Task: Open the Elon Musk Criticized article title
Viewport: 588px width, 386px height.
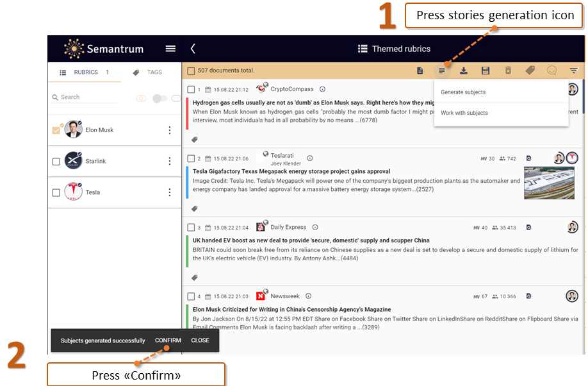Action: pyautogui.click(x=291, y=310)
